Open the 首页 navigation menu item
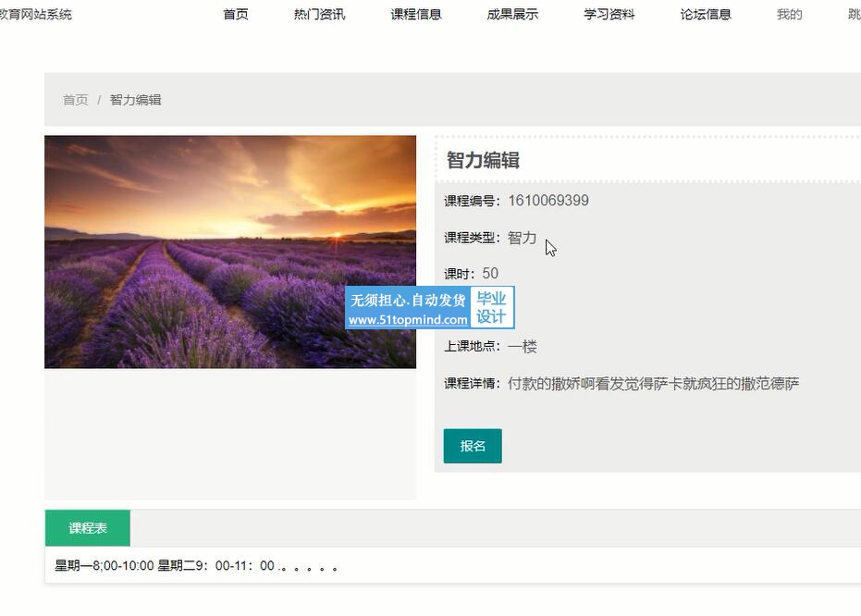This screenshot has width=861, height=616. (236, 14)
